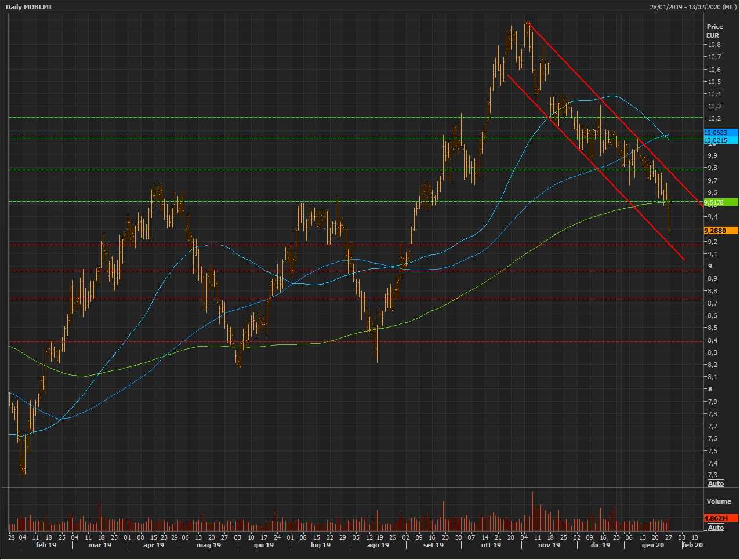Click the apr 19 month label

(x=153, y=545)
